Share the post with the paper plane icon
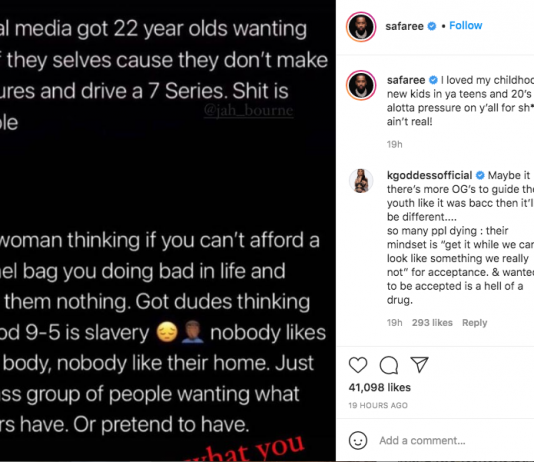Screen dimensions: 534x462 click(x=419, y=365)
